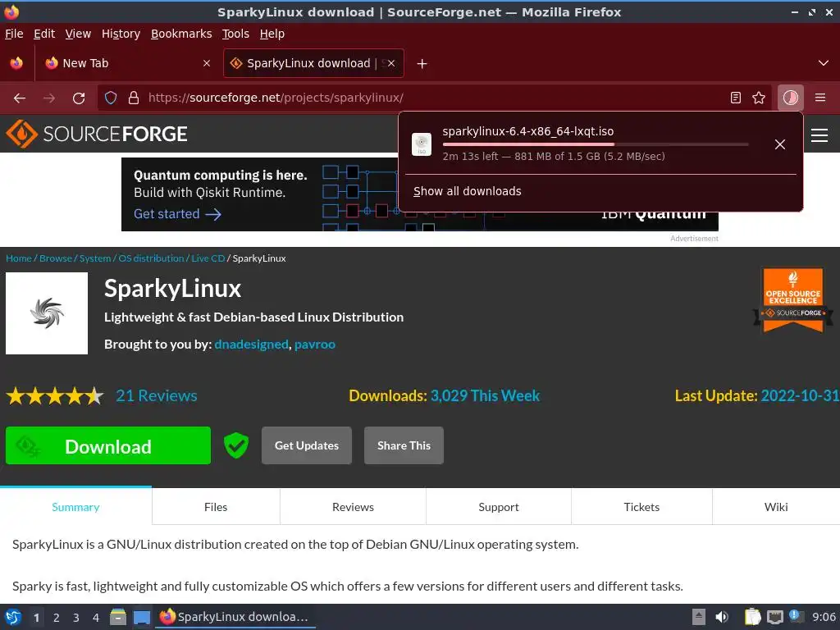The width and height of the screenshot is (840, 630).
Task: Open the Bookmarks menu
Action: pyautogui.click(x=181, y=34)
